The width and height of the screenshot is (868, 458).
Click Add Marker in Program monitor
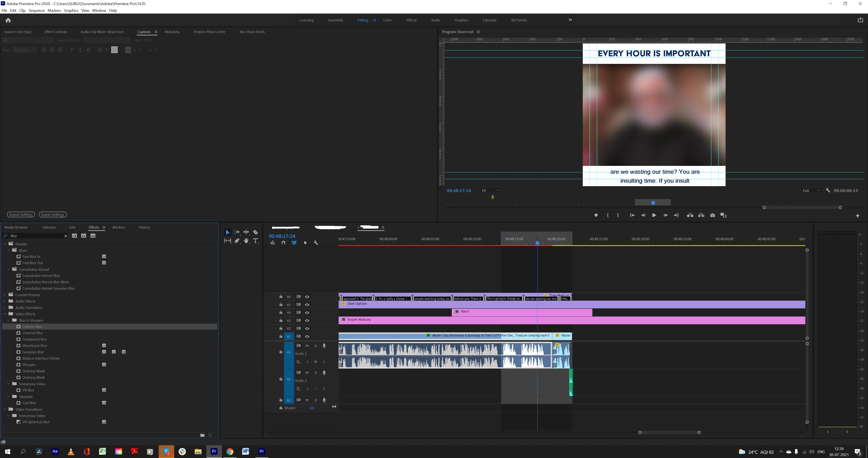pos(596,215)
